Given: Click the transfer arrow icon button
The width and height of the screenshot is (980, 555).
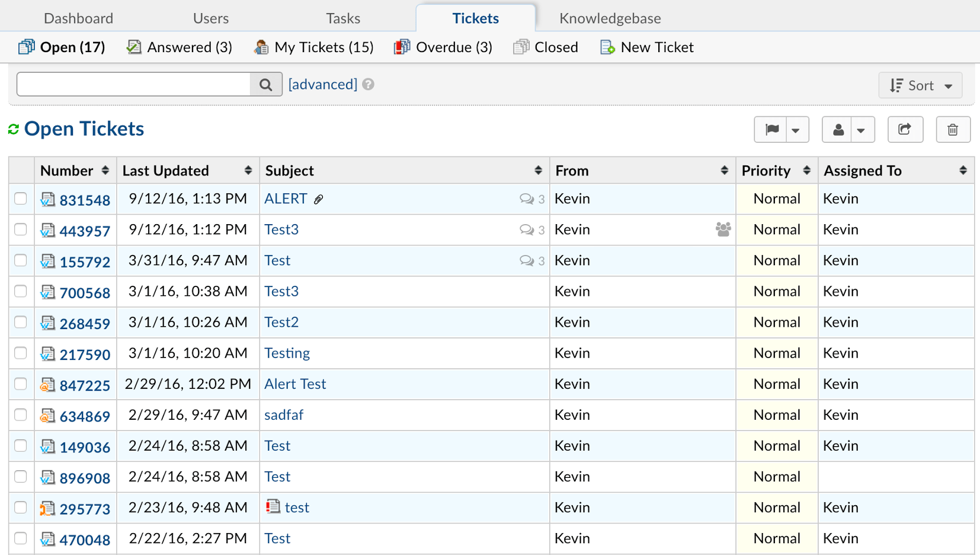Looking at the screenshot, I should (905, 130).
